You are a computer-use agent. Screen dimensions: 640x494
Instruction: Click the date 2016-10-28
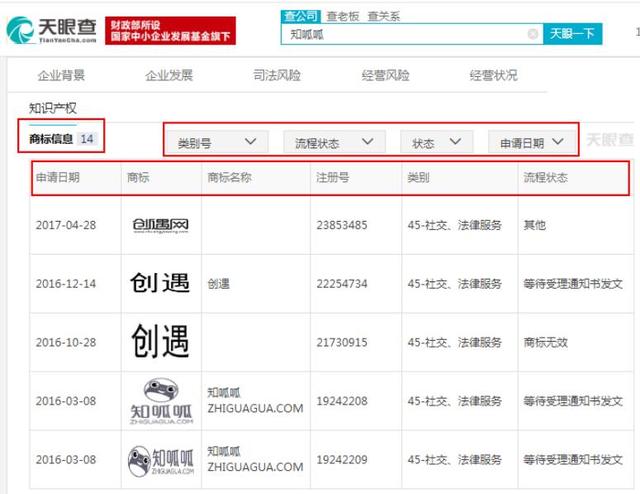pos(66,343)
